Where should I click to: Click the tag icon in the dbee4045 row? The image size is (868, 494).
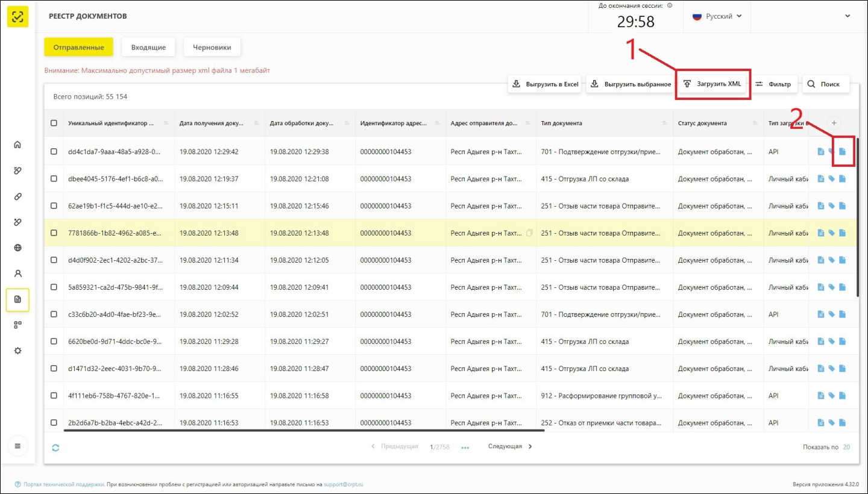pos(831,178)
